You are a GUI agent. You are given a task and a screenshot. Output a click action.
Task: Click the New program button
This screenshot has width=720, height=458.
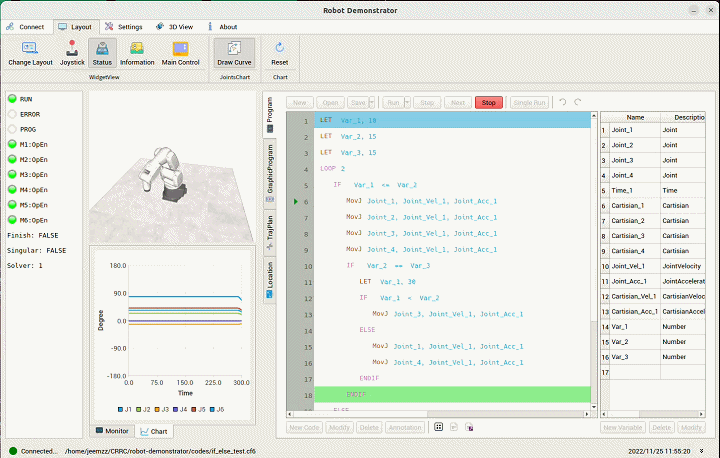[299, 102]
